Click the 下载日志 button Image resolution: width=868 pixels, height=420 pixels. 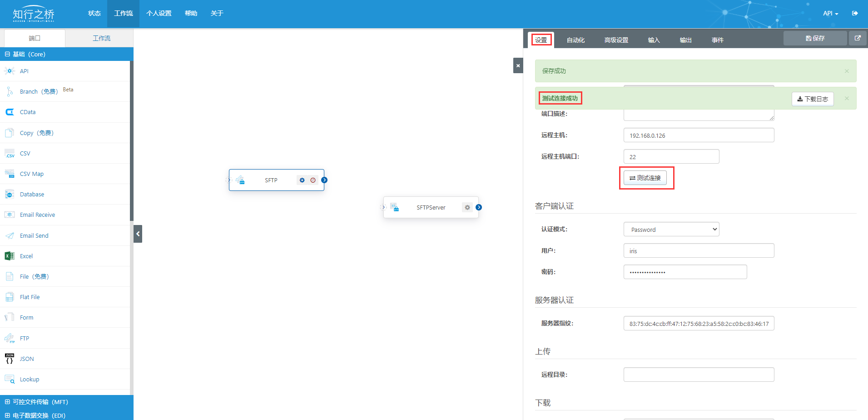point(812,99)
